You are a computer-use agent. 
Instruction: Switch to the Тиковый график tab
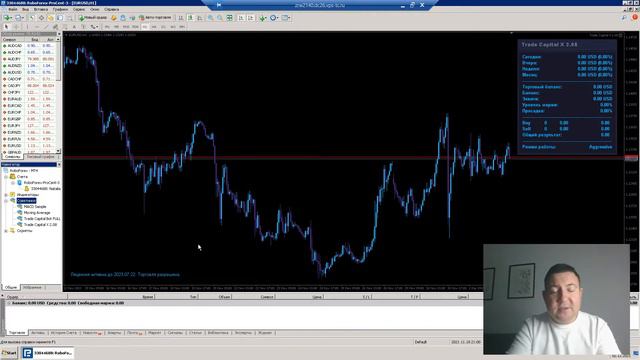40,157
